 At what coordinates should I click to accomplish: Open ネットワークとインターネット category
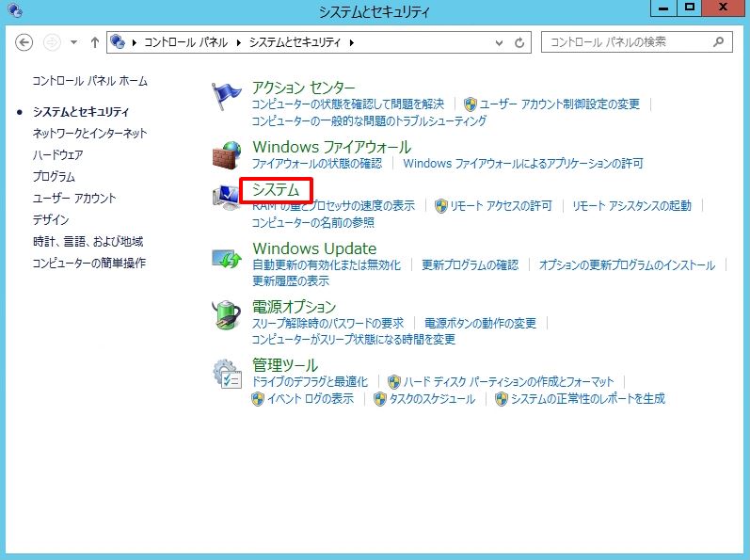click(89, 133)
